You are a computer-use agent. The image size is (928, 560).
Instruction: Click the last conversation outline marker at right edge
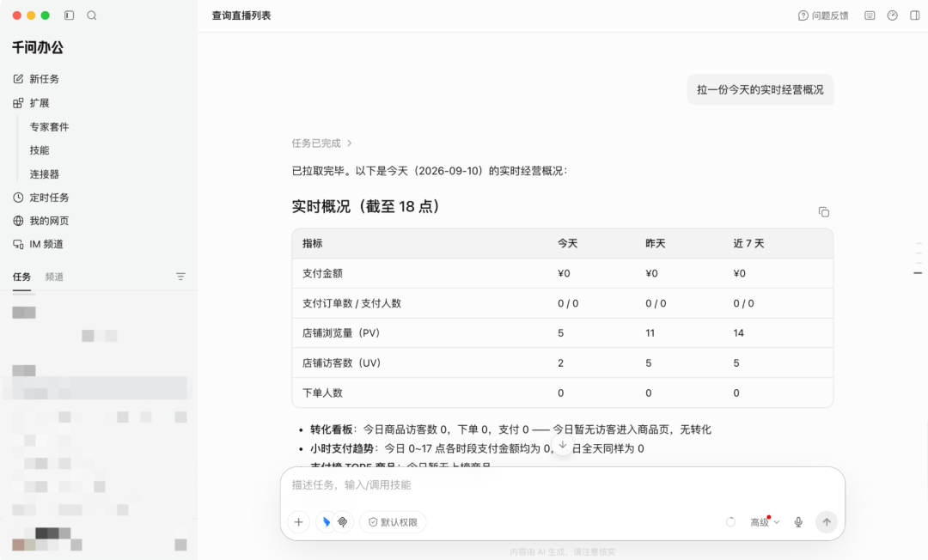(918, 272)
